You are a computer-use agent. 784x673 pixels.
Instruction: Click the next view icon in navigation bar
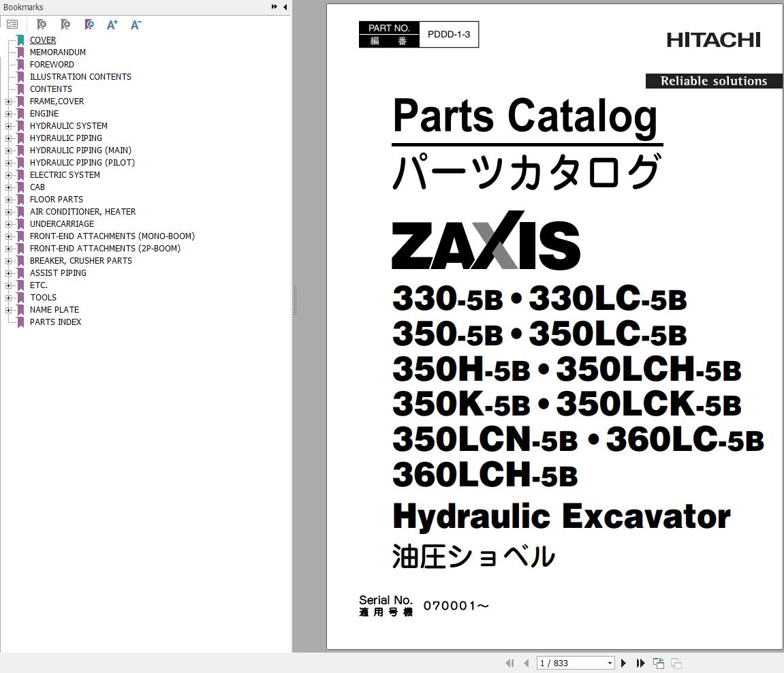(x=676, y=663)
